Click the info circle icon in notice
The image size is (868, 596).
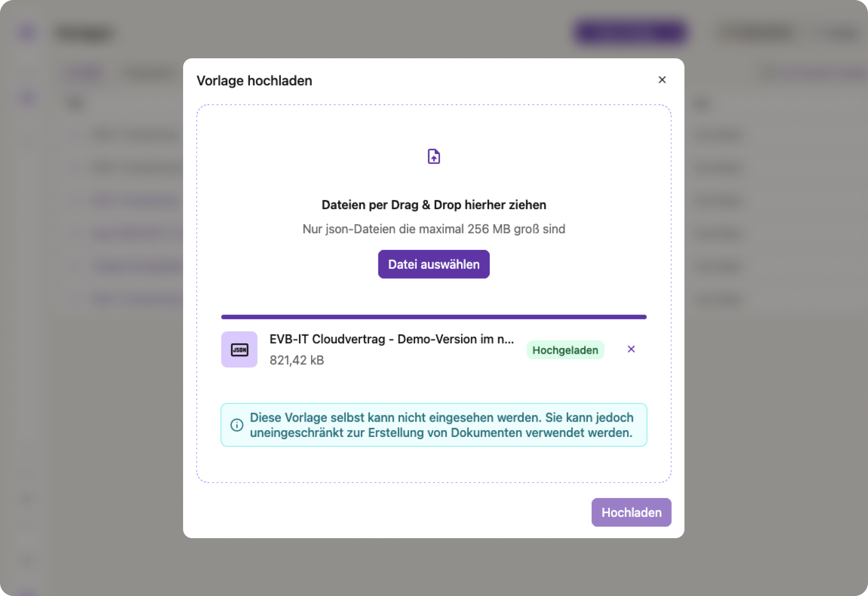coord(237,425)
